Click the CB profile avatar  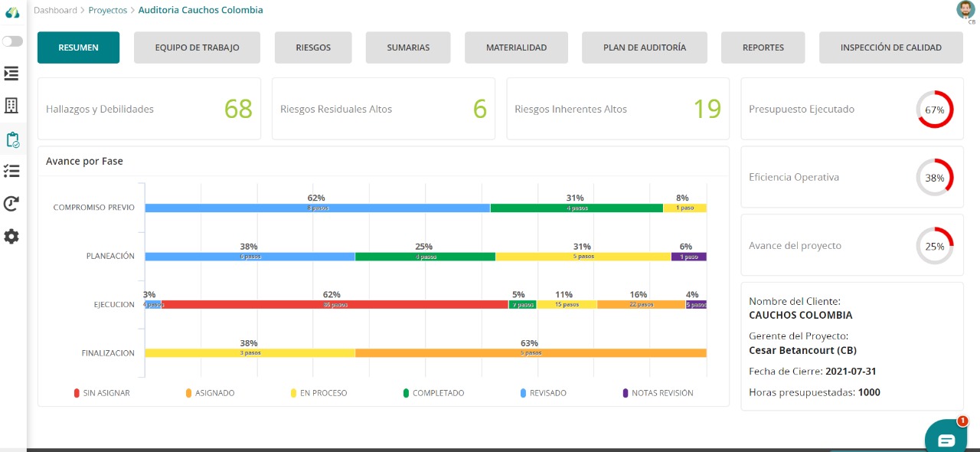(965, 10)
